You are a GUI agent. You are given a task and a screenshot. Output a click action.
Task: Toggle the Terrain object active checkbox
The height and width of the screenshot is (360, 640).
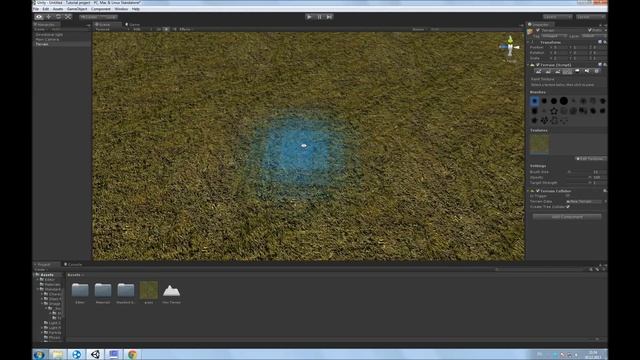pos(538,30)
